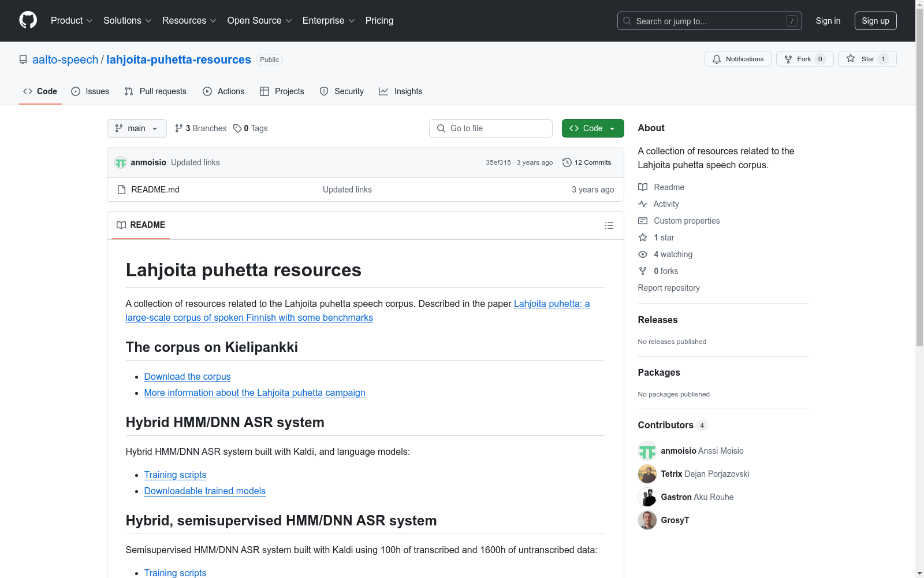The width and height of the screenshot is (924, 578).
Task: Switch to the Issues tab
Action: click(90, 91)
